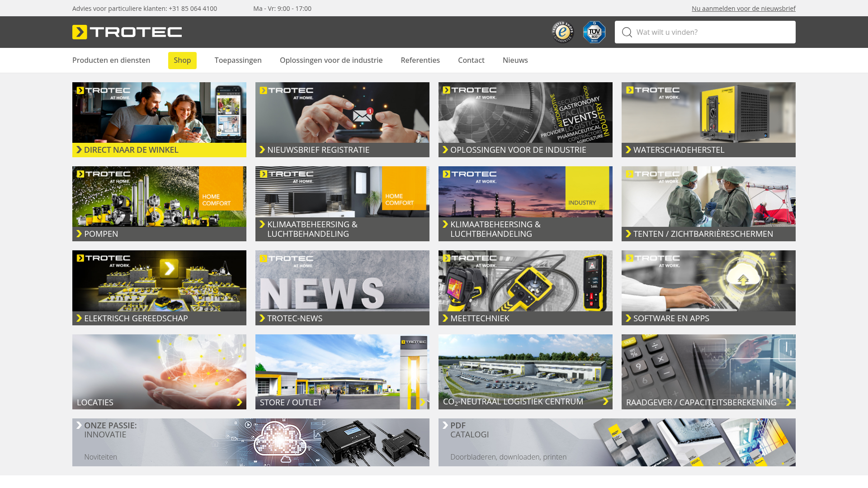Open 'Oplossingen voor de industrie' image tile
The height and width of the screenshot is (488, 868).
click(525, 120)
